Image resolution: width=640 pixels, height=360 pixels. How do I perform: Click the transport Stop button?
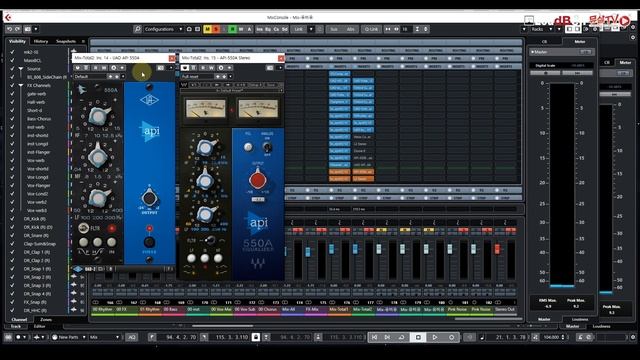(x=418, y=337)
